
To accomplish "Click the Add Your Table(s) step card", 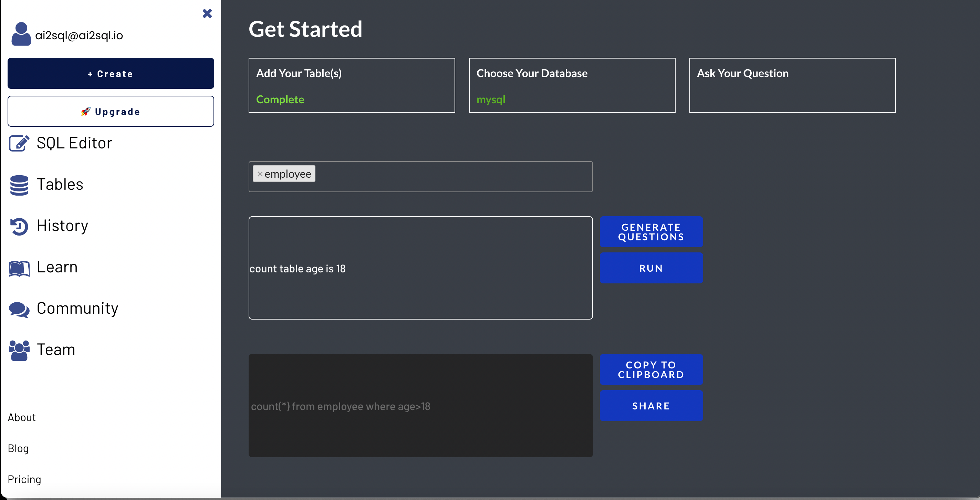I will 352,85.
